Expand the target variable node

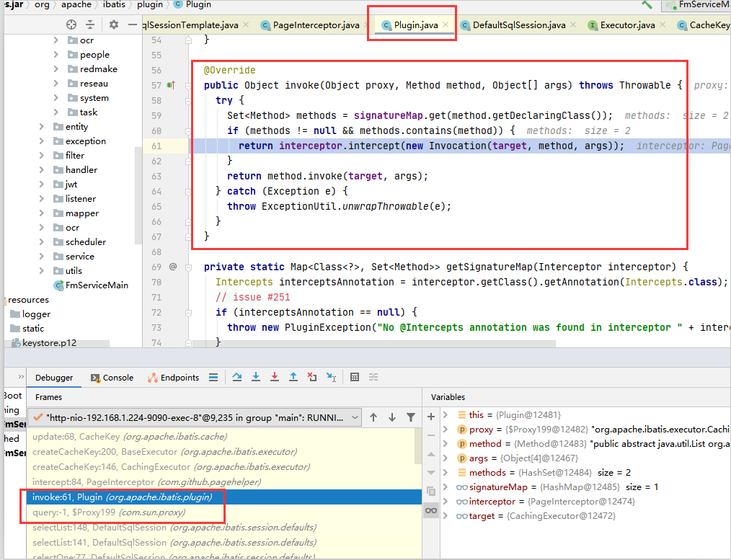point(446,516)
